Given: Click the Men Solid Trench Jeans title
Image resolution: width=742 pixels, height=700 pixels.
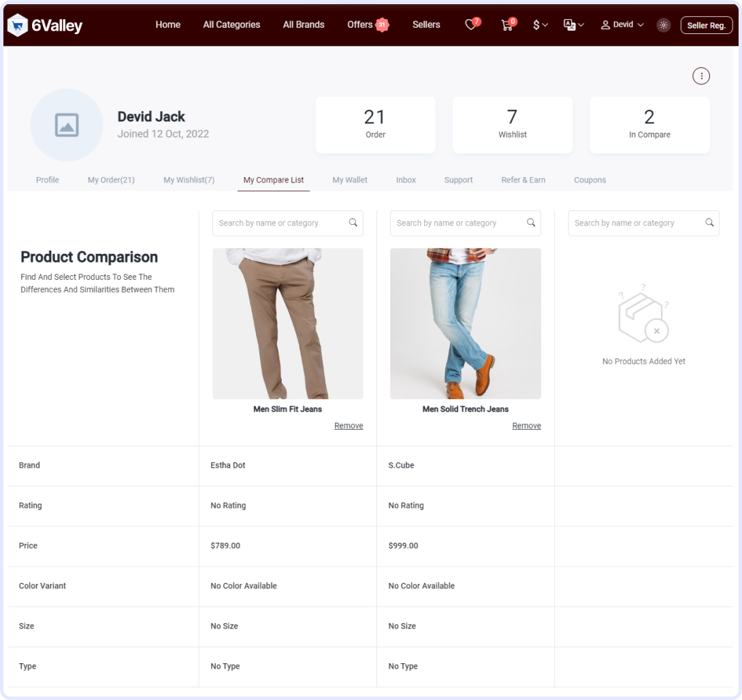Looking at the screenshot, I should coord(466,409).
